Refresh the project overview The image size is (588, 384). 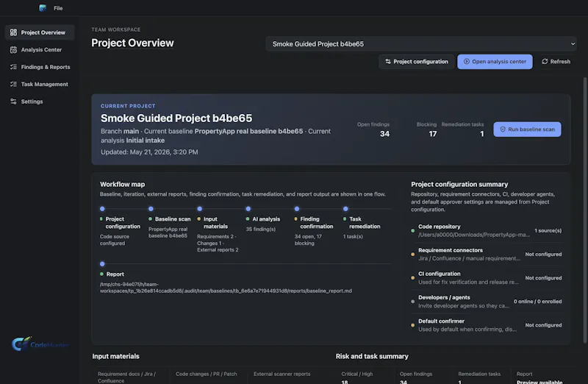(556, 62)
